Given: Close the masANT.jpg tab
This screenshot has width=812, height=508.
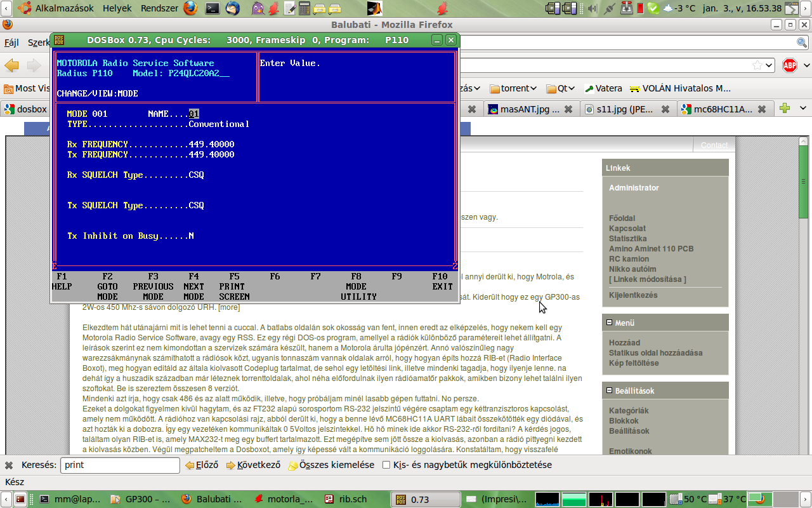Looking at the screenshot, I should [568, 109].
